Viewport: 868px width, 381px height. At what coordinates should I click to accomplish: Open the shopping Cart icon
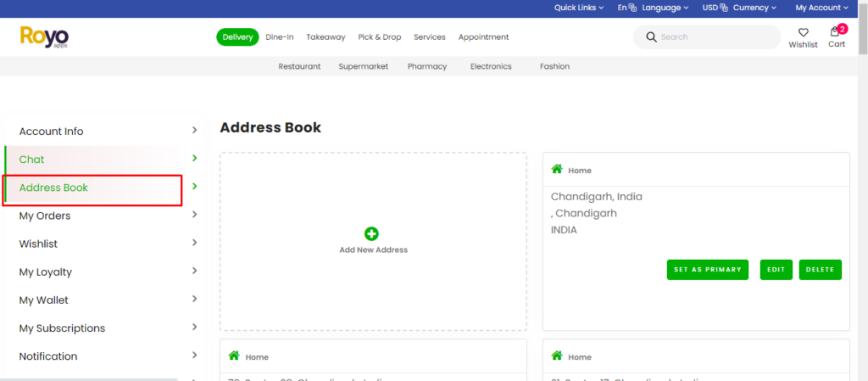[x=836, y=32]
